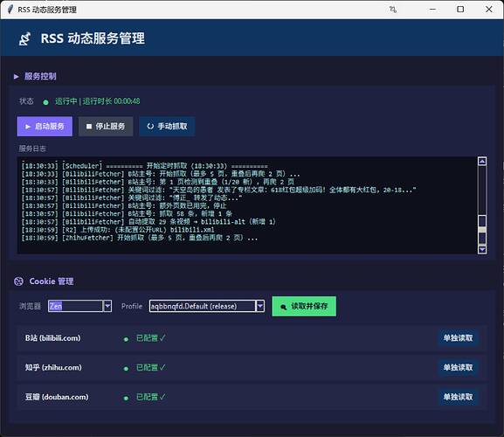504x437 pixels.
Task: Click the log scrollbar down arrow
Action: tap(482, 250)
